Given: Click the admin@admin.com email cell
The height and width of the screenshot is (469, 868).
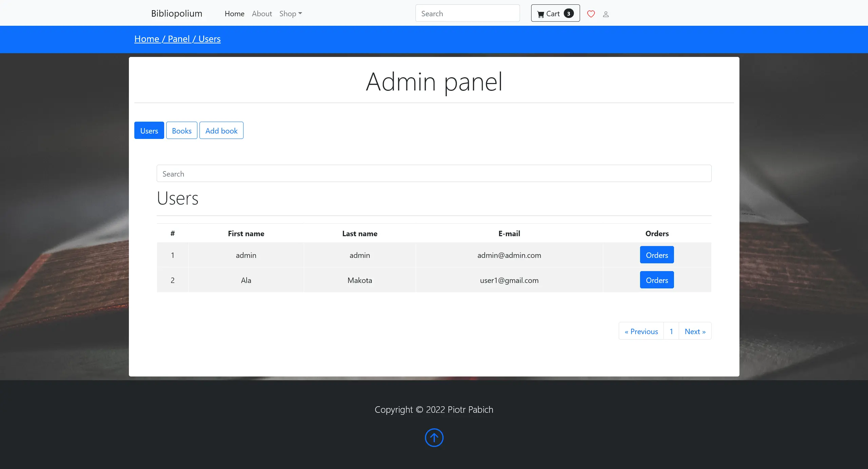Looking at the screenshot, I should 509,255.
